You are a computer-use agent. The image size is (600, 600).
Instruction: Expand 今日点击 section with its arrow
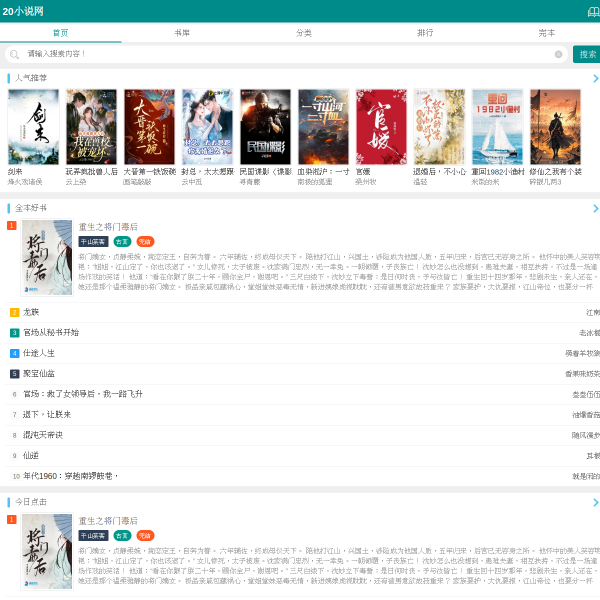(595, 502)
